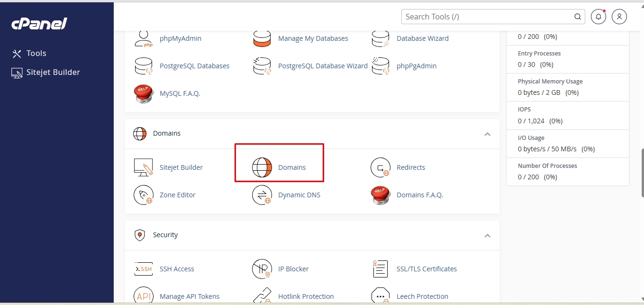The width and height of the screenshot is (644, 305).
Task: Click the Security section shield icon
Action: click(x=140, y=235)
